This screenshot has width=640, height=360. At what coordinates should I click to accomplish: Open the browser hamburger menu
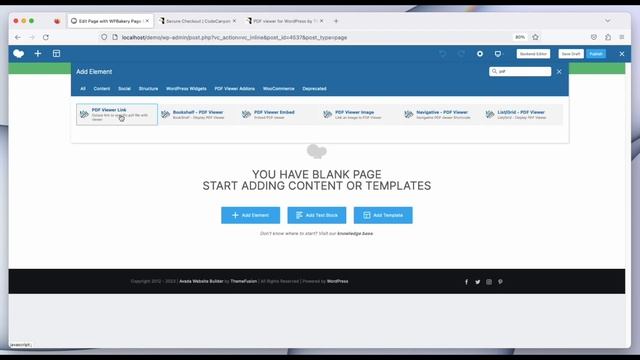[x=622, y=37]
